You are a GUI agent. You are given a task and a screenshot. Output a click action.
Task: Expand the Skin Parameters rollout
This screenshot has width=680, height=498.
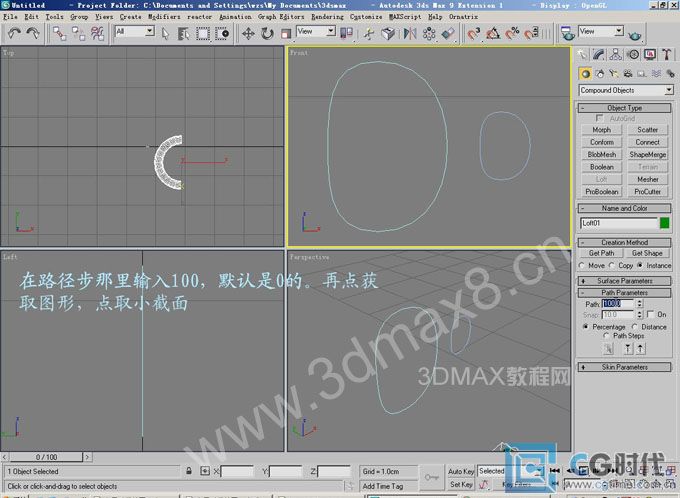coord(625,367)
